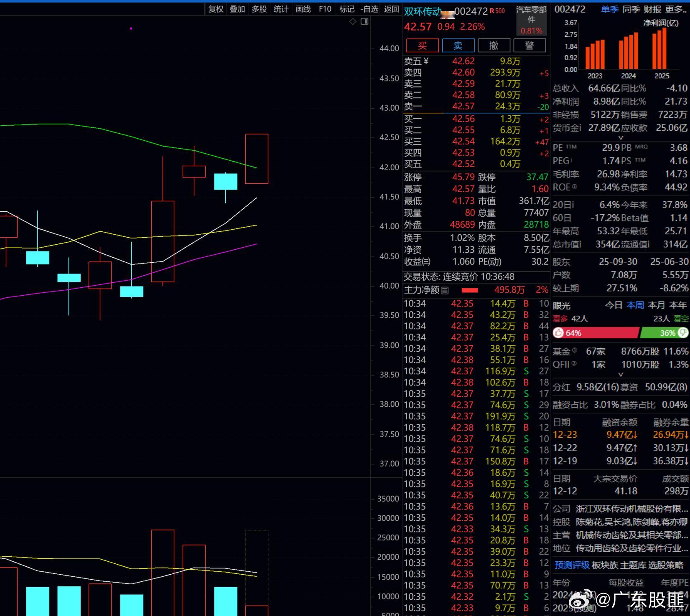Expand the financial summary chevron below 货币金
Image resolution: width=690 pixels, height=616 pixels.
coord(621,137)
